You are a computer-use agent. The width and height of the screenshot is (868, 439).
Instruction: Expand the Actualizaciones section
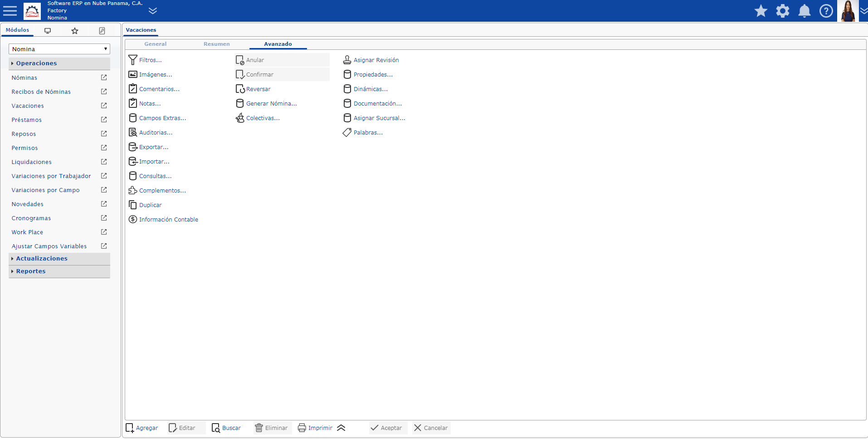[x=59, y=259]
